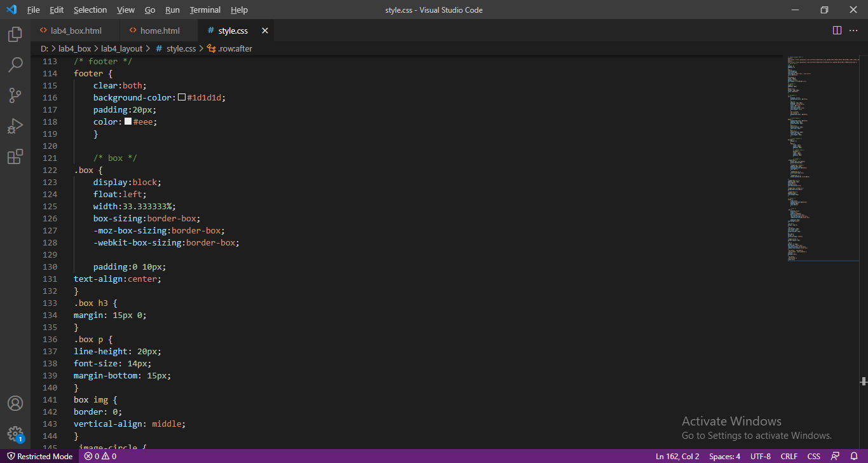Open the editor More Actions menu
Viewport: 868px width, 463px height.
pos(853,30)
